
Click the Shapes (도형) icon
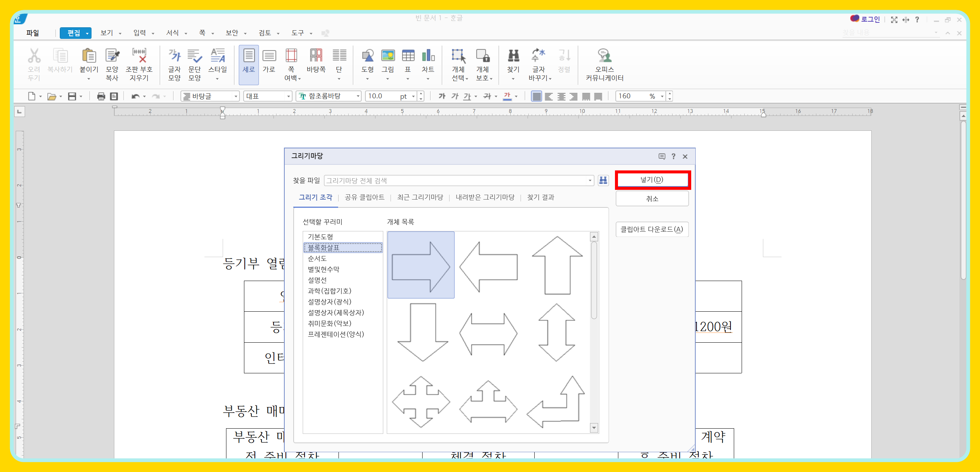[x=367, y=56]
